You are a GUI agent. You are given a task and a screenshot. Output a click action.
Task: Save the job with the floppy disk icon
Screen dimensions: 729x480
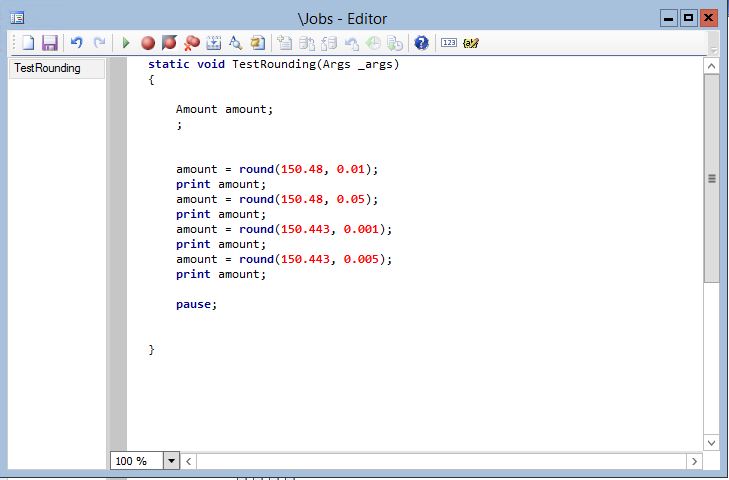coord(49,43)
